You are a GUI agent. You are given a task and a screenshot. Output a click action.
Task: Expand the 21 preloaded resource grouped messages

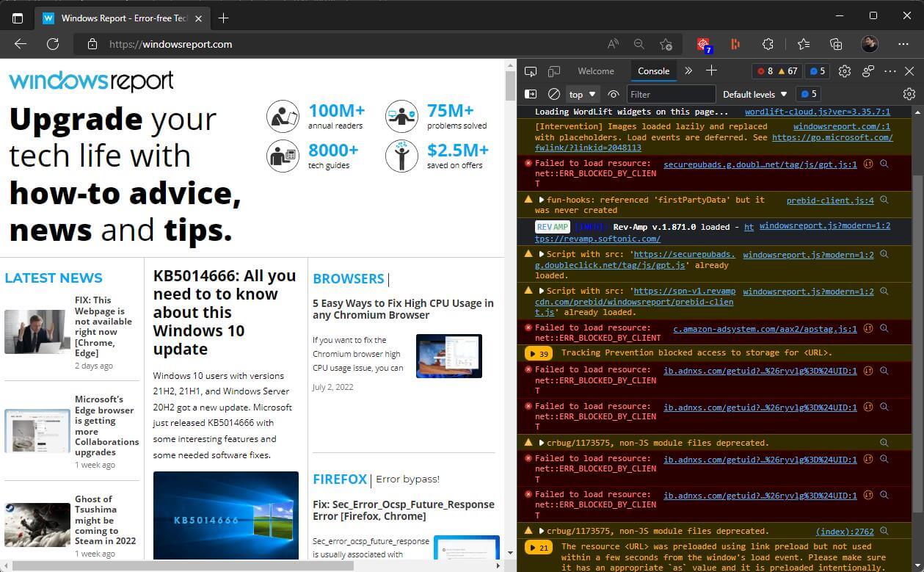tap(538, 547)
